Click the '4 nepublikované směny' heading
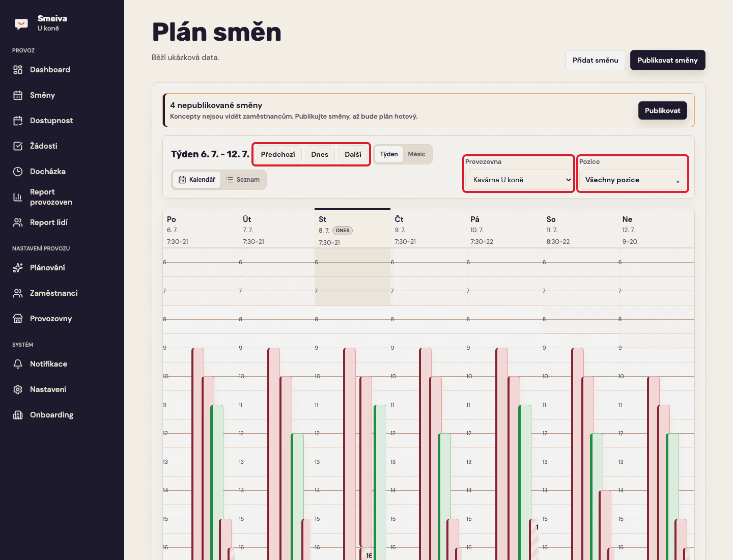The width and height of the screenshot is (733, 560). coord(216,105)
